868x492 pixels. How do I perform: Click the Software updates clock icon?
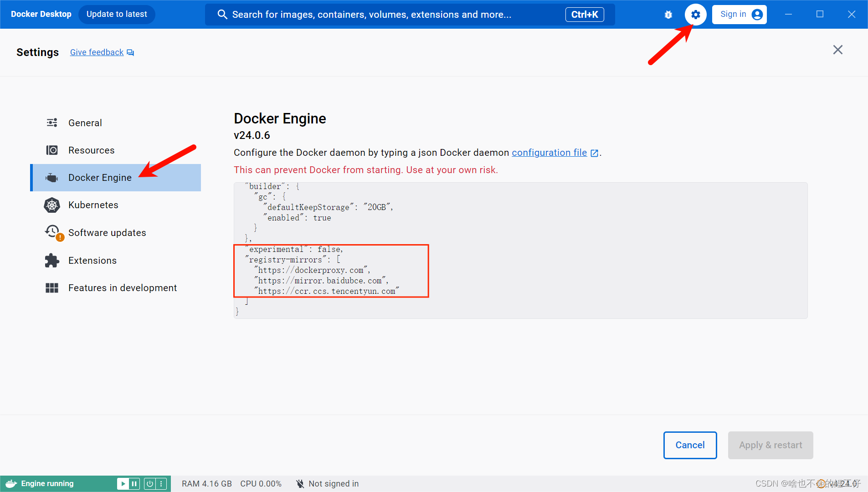52,232
